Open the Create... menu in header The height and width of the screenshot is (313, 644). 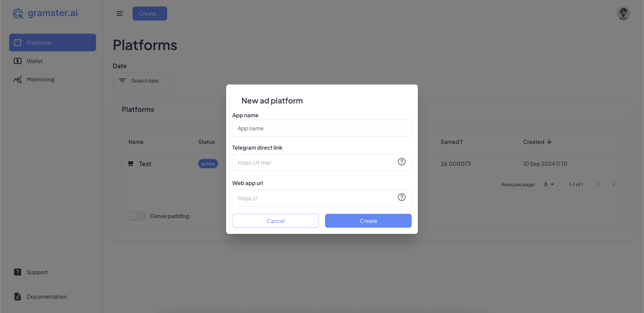[x=149, y=13]
